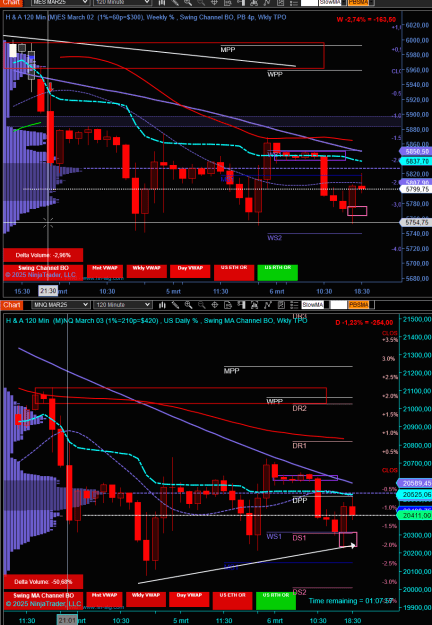The height and width of the screenshot is (625, 432).
Task: Click the SlowMA button on MNQ toolbar
Action: tap(312, 305)
